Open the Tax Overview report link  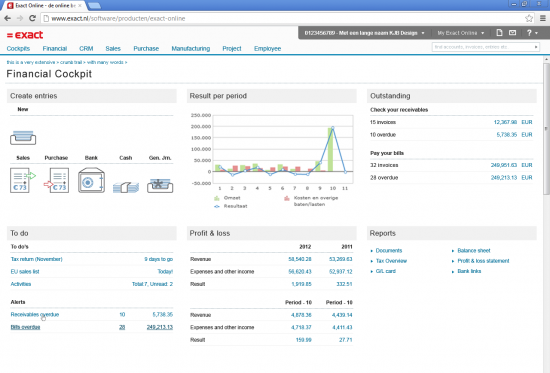tap(391, 261)
